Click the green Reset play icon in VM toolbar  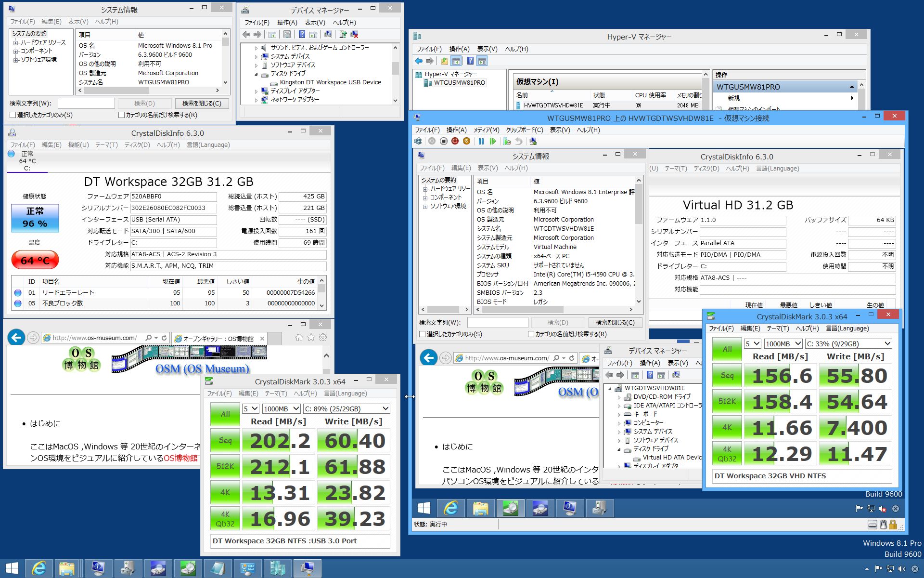tap(492, 141)
